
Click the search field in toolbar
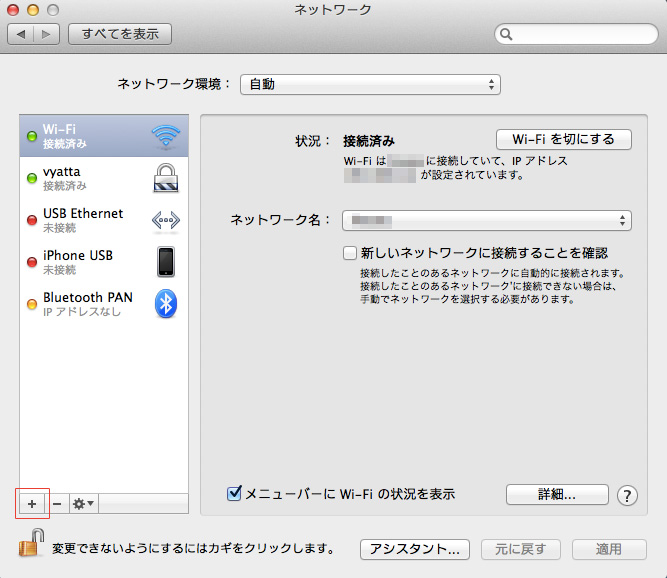pyautogui.click(x=580, y=35)
